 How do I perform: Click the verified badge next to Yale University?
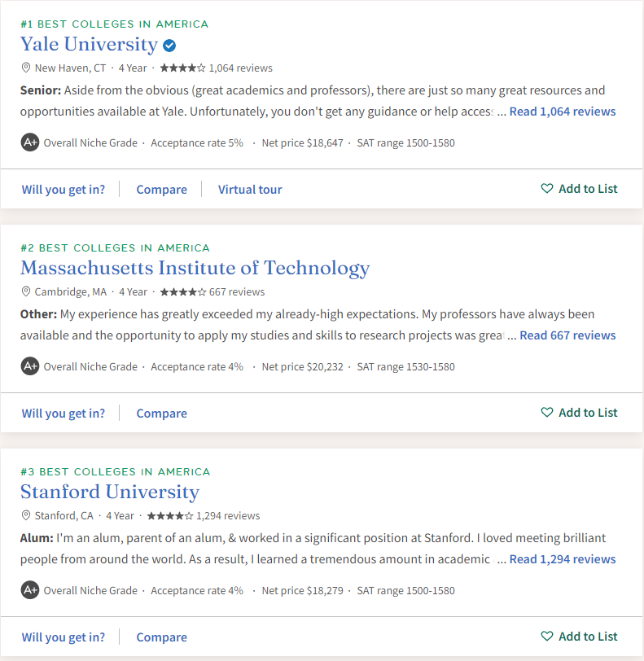pyautogui.click(x=169, y=45)
